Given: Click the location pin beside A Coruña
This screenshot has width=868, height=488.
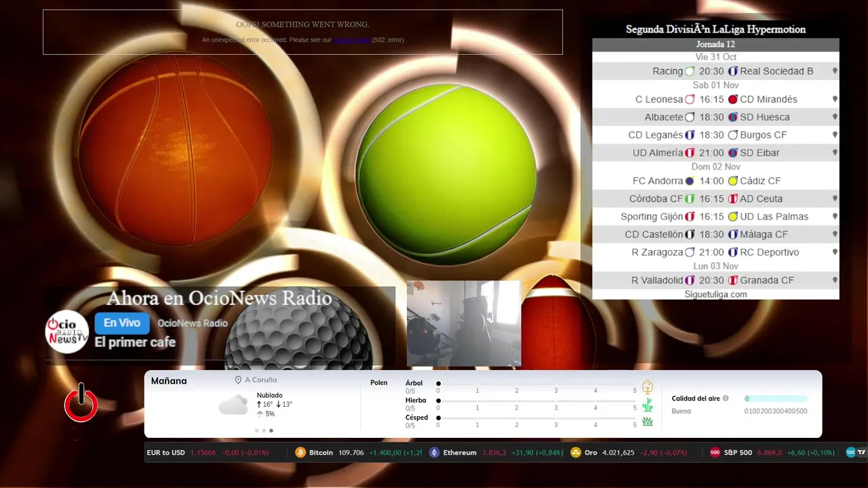Looking at the screenshot, I should (238, 380).
